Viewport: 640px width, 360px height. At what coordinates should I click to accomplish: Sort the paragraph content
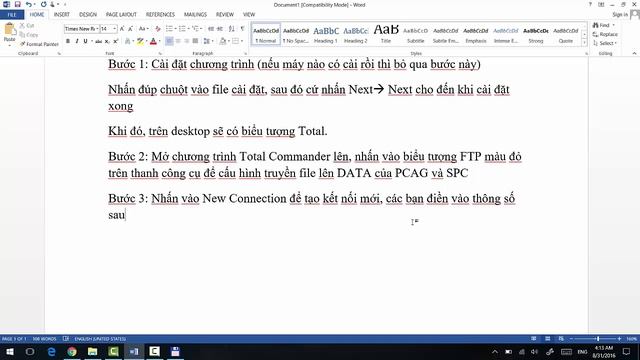[231, 29]
